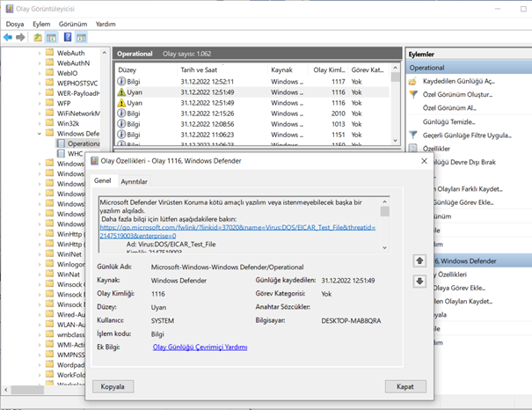Click the Kaydedilen Günlüğü Aç folder icon

point(412,82)
